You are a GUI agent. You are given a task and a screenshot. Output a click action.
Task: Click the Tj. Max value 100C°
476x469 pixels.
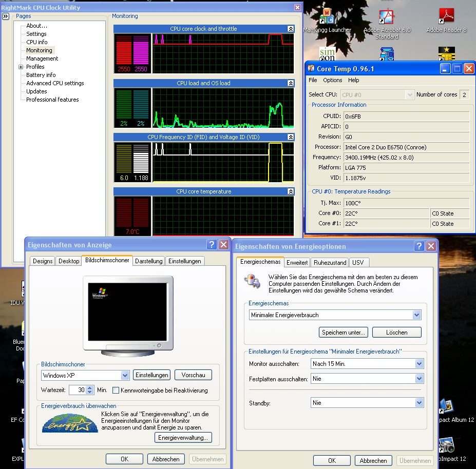407,203
